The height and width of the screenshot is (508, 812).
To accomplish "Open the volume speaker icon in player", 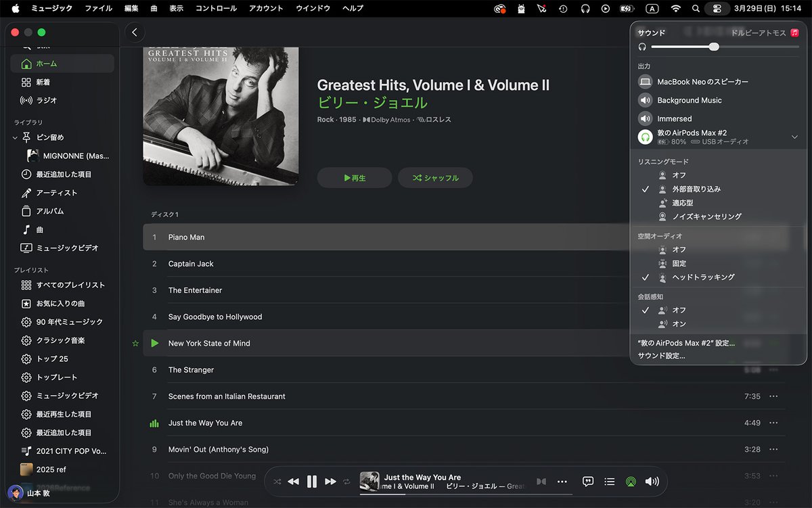I will click(652, 482).
